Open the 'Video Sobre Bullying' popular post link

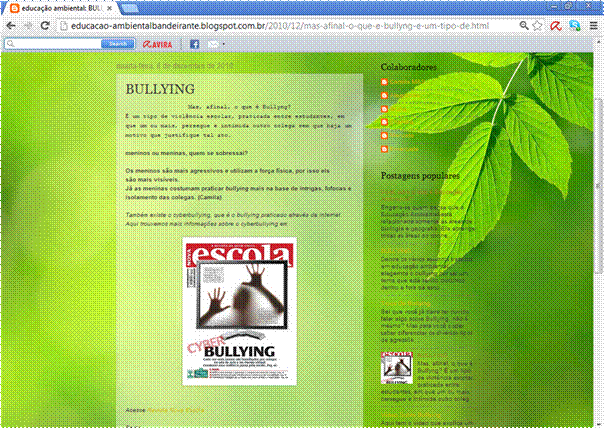coord(411,415)
